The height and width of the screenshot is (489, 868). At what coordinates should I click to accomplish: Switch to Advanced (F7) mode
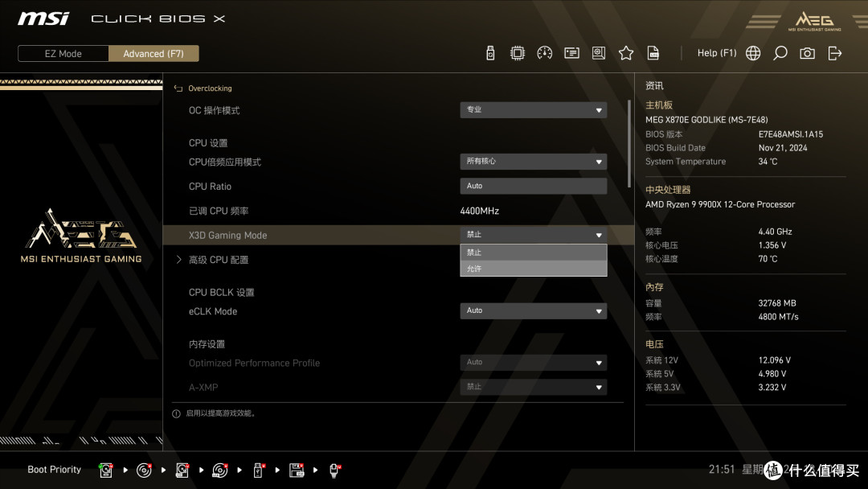tap(154, 54)
